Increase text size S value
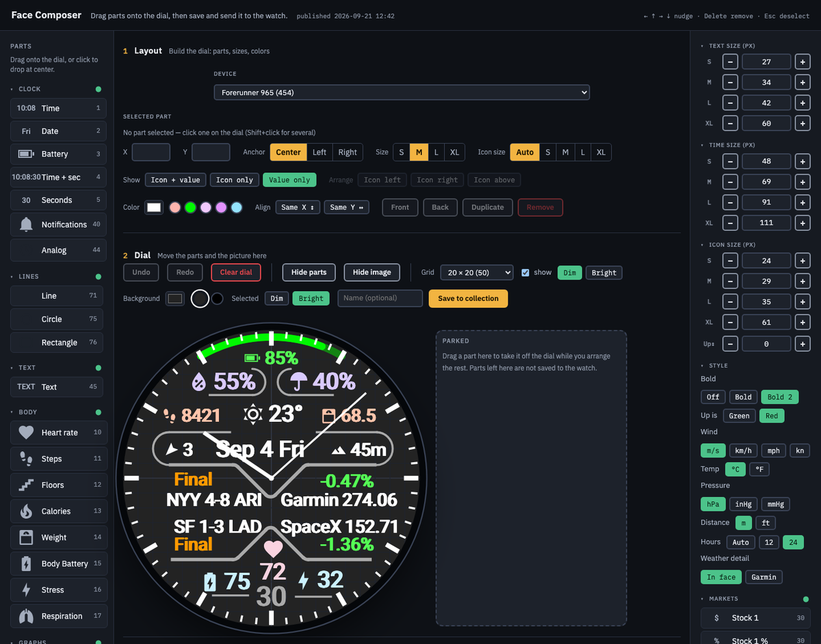The width and height of the screenshot is (821, 644). click(x=803, y=62)
